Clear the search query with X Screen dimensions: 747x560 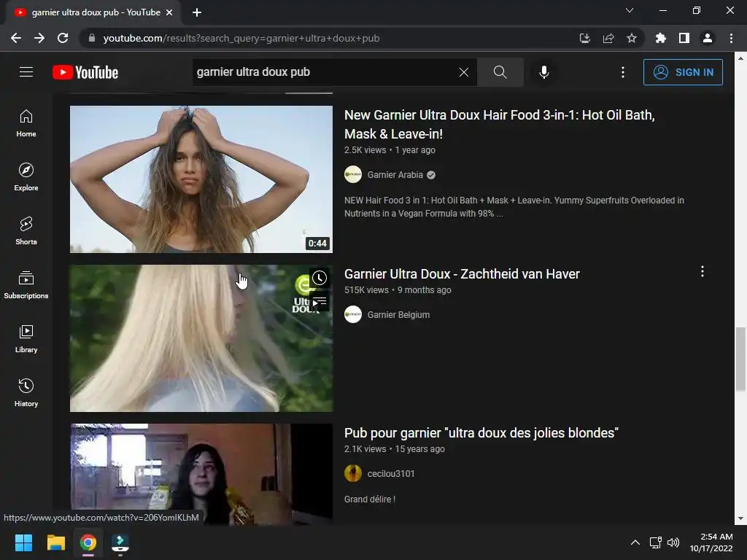(463, 72)
